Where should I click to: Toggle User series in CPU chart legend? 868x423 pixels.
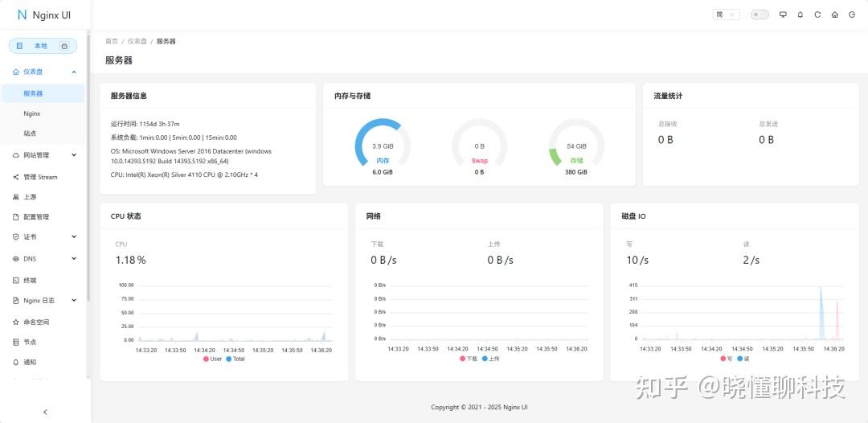coord(212,359)
